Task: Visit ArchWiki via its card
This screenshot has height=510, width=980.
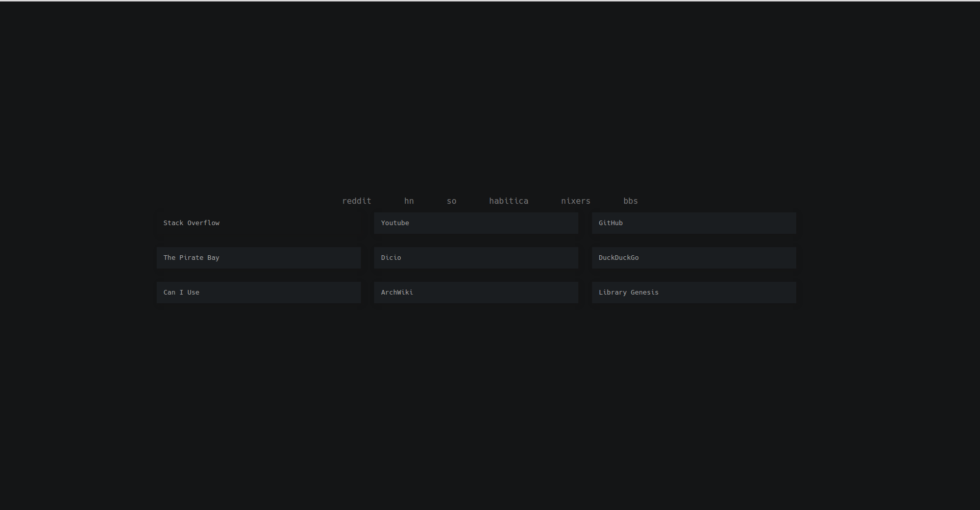Action: 476,292
